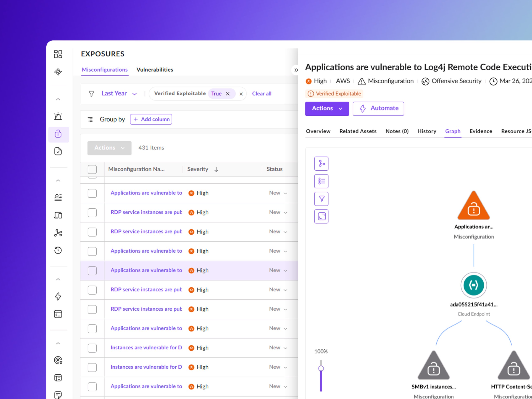Open the dashboard grid icon in sidebar
This screenshot has width=532, height=399.
(x=58, y=54)
